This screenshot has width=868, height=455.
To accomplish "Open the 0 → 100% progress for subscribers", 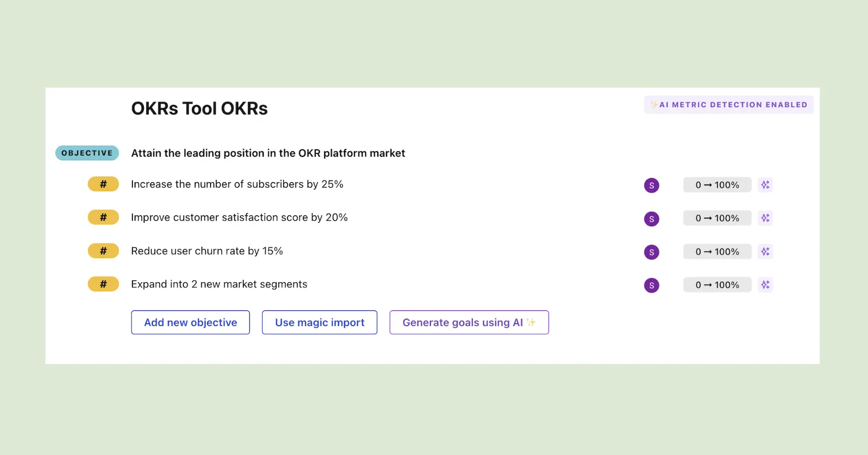I will pyautogui.click(x=717, y=185).
